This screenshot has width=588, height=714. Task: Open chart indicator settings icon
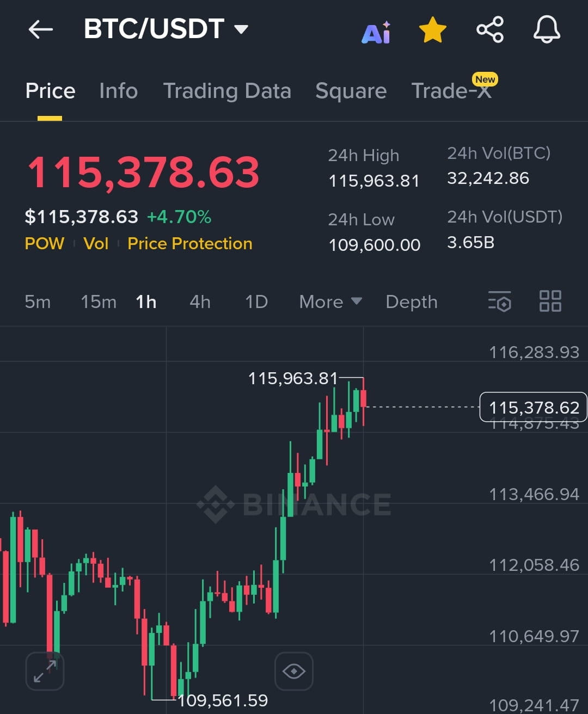pos(500,301)
